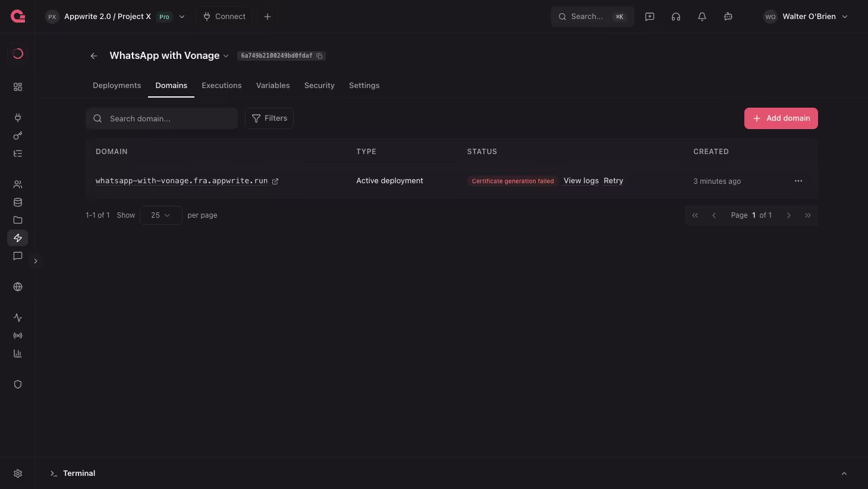
Task: Click the TYPE column header
Action: click(366, 152)
